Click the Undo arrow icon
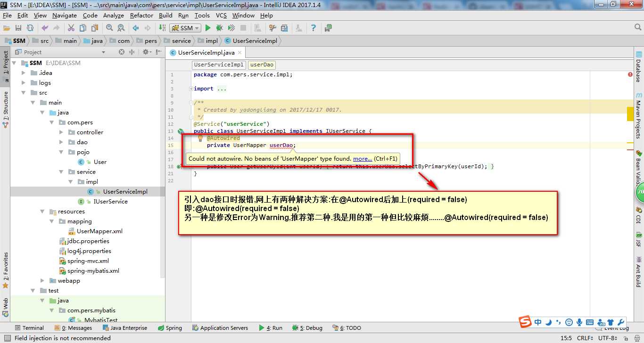644x343 pixels. [x=45, y=28]
